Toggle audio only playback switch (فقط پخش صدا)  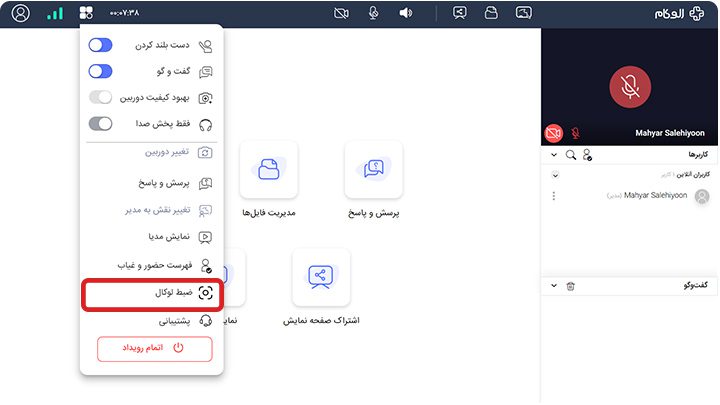[x=101, y=124]
